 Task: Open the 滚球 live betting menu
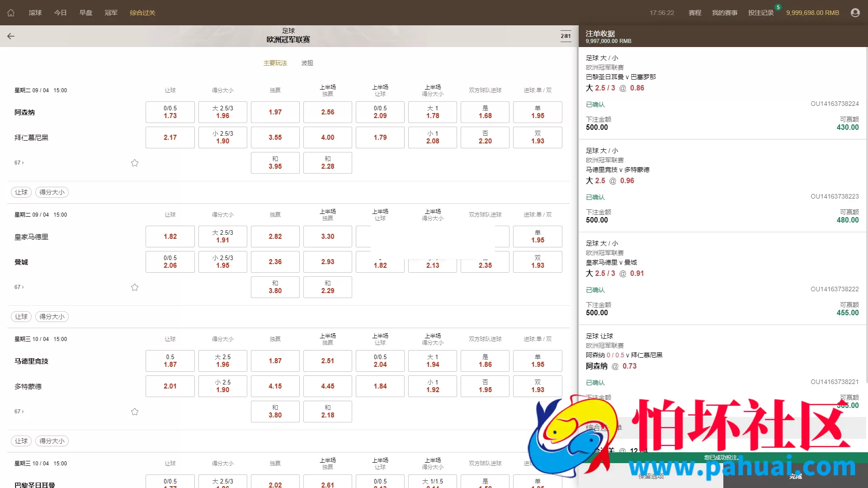(35, 13)
